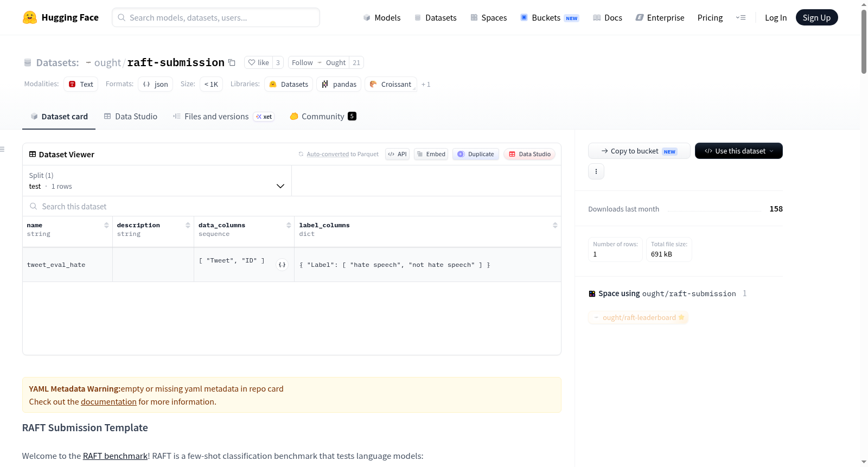This screenshot has width=868, height=467.
Task: Click the Text modality tag
Action: pos(81,84)
